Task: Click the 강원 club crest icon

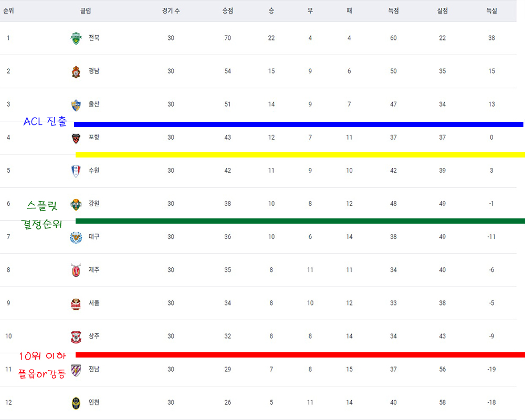Action: point(76,204)
